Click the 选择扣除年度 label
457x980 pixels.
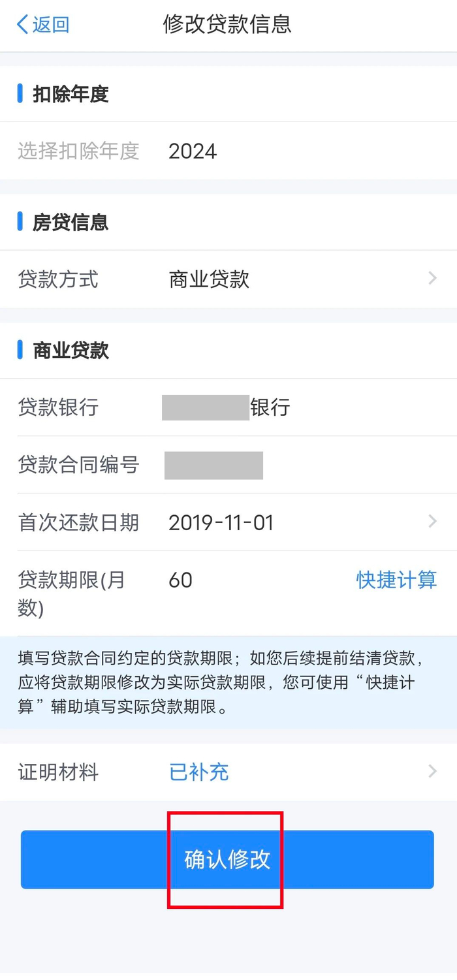point(78,151)
